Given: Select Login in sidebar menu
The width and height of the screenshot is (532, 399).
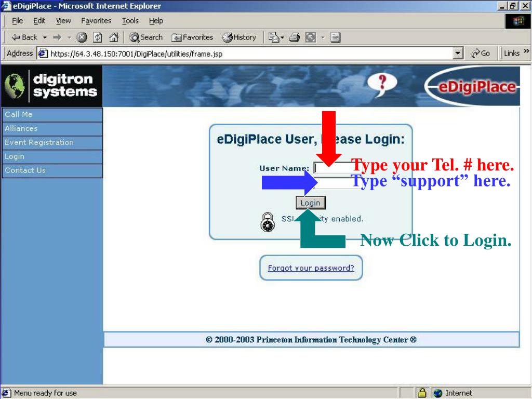Looking at the screenshot, I should coord(52,156).
